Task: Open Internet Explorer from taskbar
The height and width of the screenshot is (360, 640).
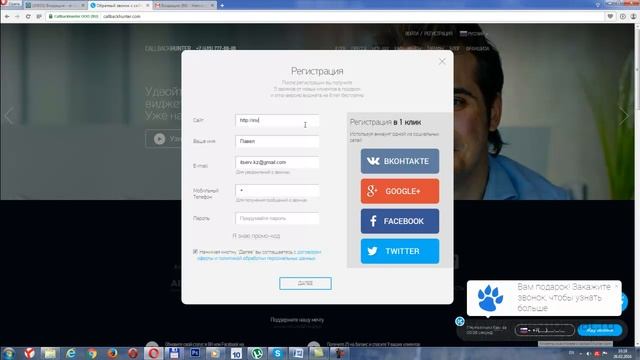Action: (71, 353)
